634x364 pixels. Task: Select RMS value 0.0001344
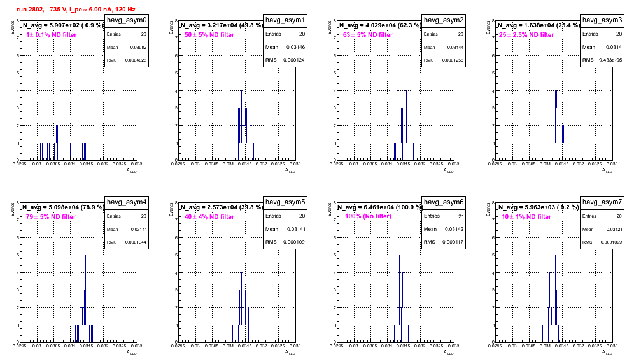(x=136, y=242)
